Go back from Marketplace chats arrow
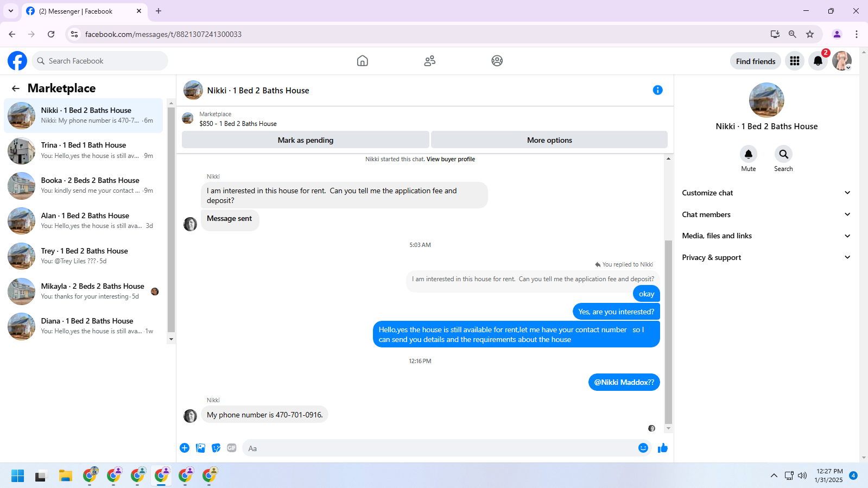 tap(16, 88)
